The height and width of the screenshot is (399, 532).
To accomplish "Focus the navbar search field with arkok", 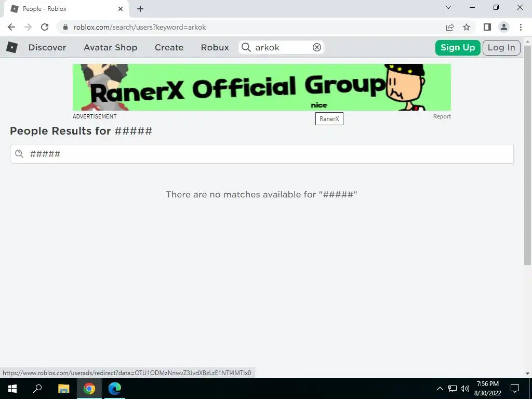I will point(282,47).
